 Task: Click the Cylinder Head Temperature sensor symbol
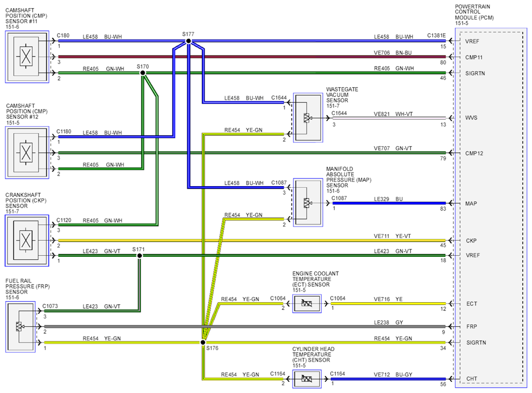pyautogui.click(x=307, y=379)
